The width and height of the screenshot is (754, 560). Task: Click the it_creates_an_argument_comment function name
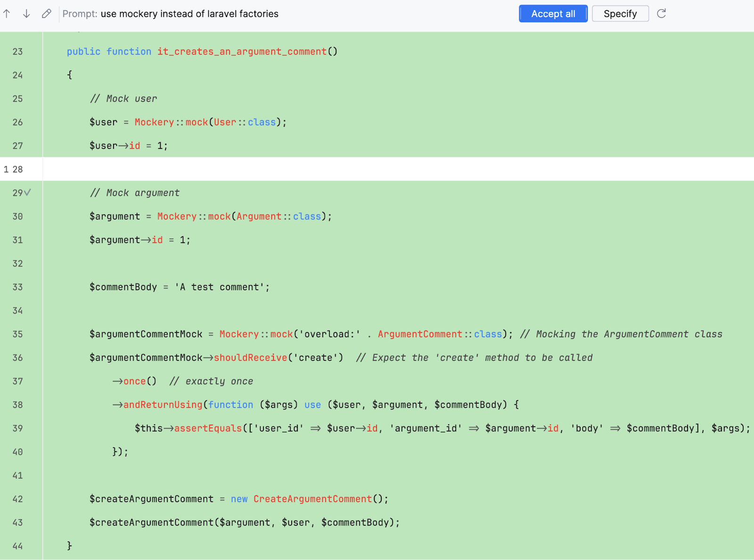(242, 52)
